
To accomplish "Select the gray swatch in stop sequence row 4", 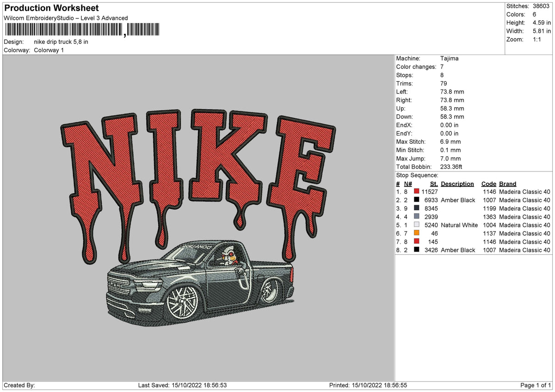I will (x=416, y=217).
